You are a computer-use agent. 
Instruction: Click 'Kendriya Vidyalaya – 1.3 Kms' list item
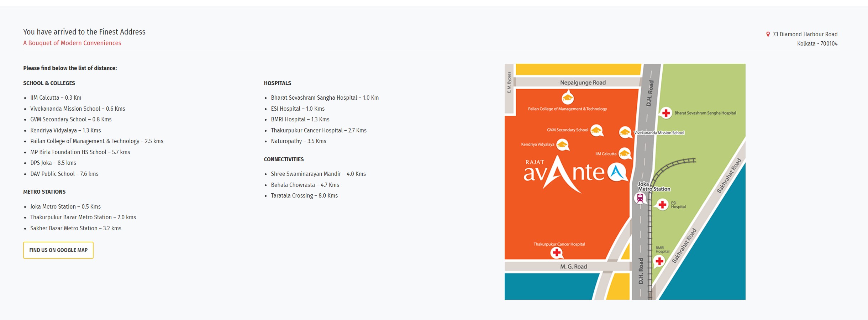pyautogui.click(x=65, y=130)
